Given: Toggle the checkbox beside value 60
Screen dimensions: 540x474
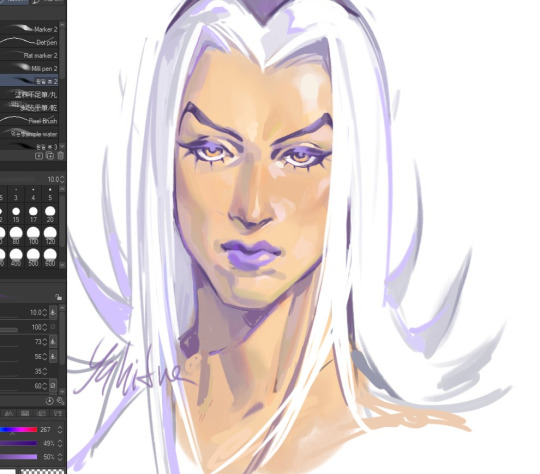Looking at the screenshot, I should (x=53, y=386).
